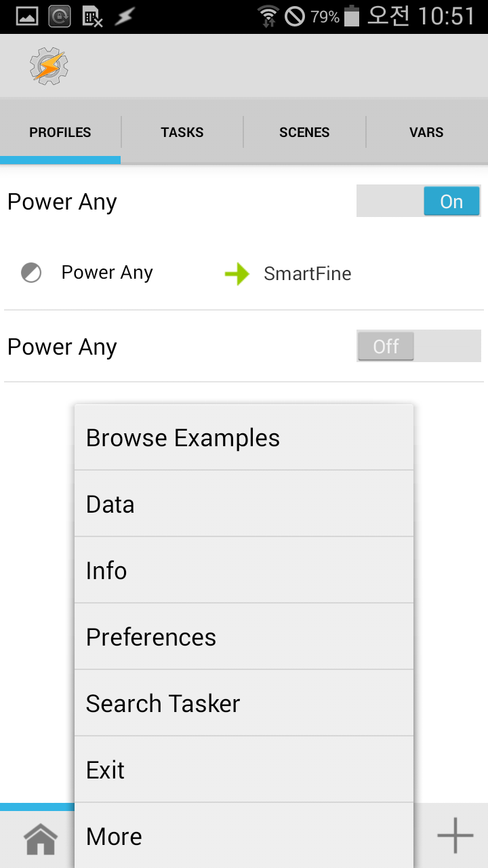Tap the plus icon to add profile
Image resolution: width=488 pixels, height=868 pixels.
(x=455, y=835)
